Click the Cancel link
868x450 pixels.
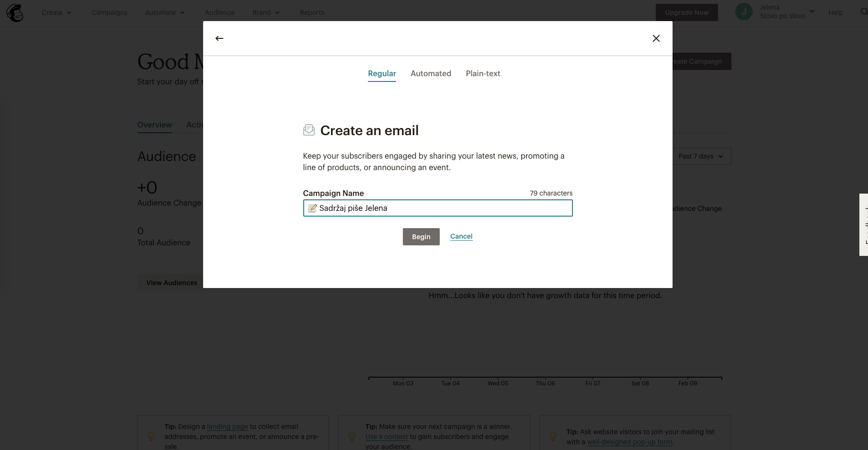461,236
